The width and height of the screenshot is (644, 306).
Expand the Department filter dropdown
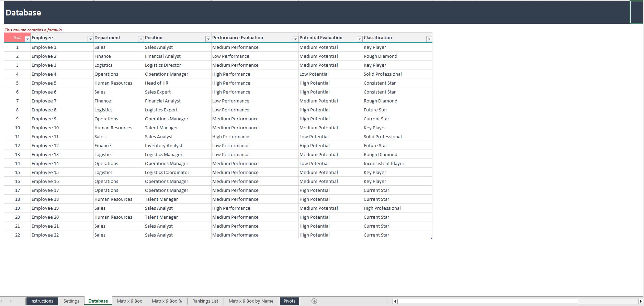coord(140,39)
